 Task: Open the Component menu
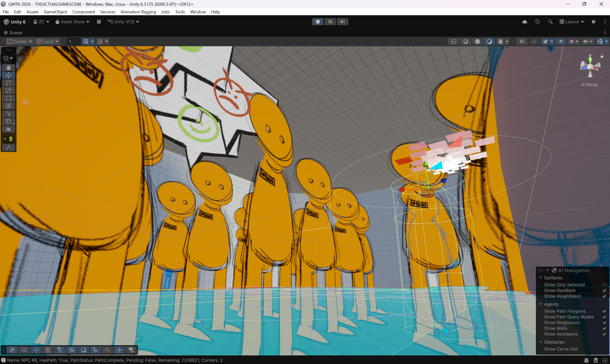tap(84, 12)
